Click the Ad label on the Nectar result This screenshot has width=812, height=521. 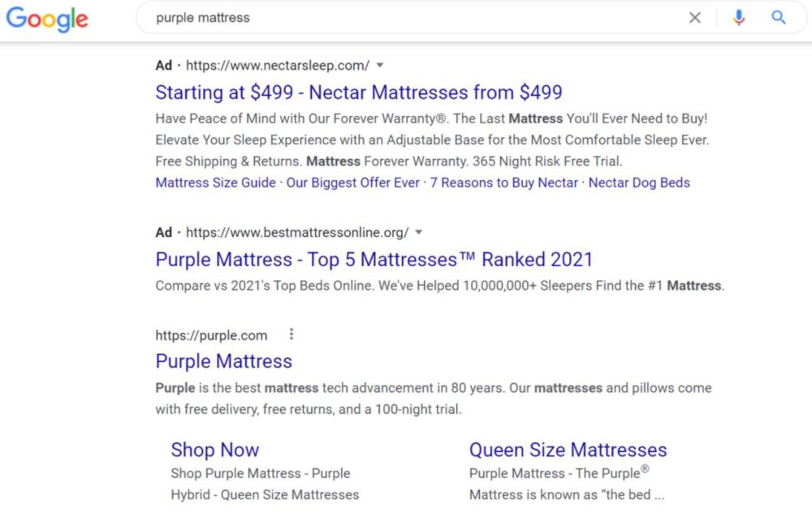164,65
